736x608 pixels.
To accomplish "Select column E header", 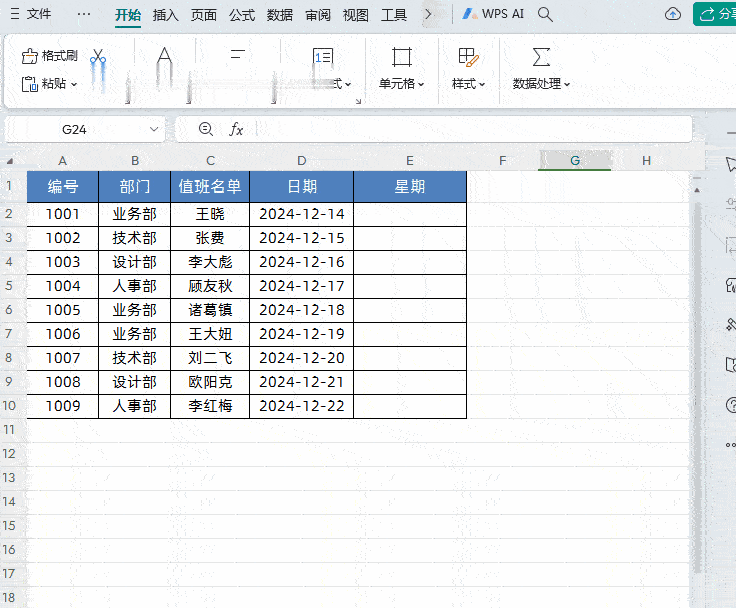I will (x=410, y=161).
